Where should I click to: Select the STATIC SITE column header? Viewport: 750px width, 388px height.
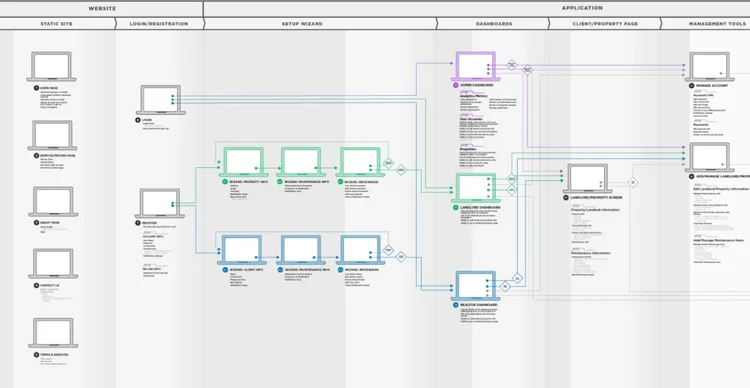(57, 23)
